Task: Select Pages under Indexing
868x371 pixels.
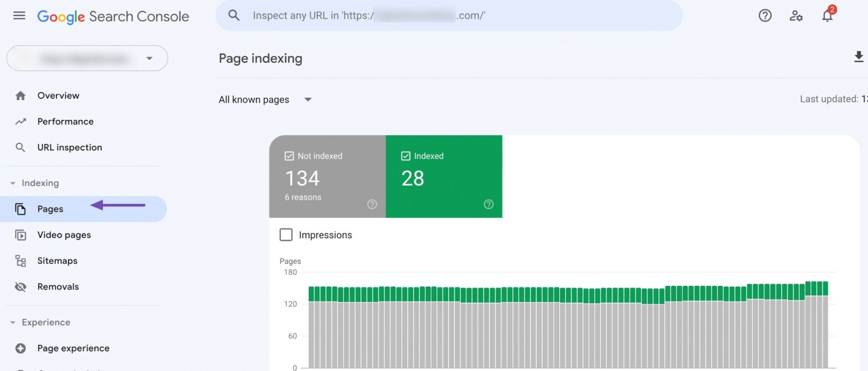Action: [84, 209]
